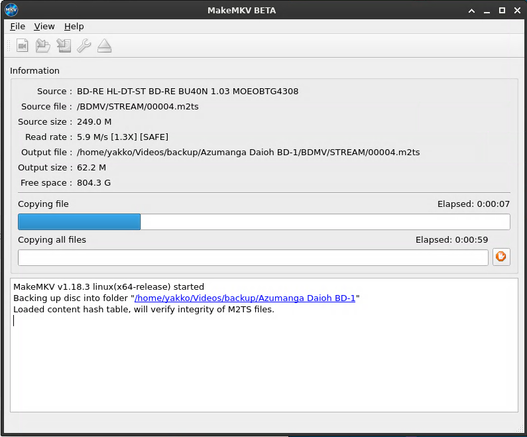This screenshot has height=437, width=527.
Task: Maximize the MakeMKV window
Action: (x=502, y=11)
